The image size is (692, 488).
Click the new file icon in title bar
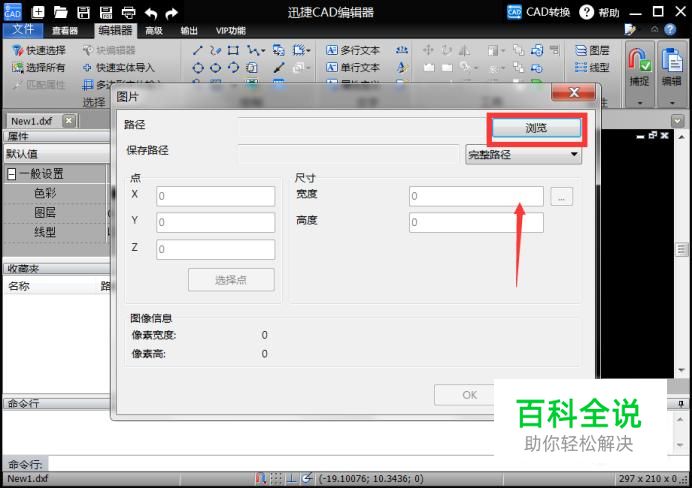[x=38, y=12]
